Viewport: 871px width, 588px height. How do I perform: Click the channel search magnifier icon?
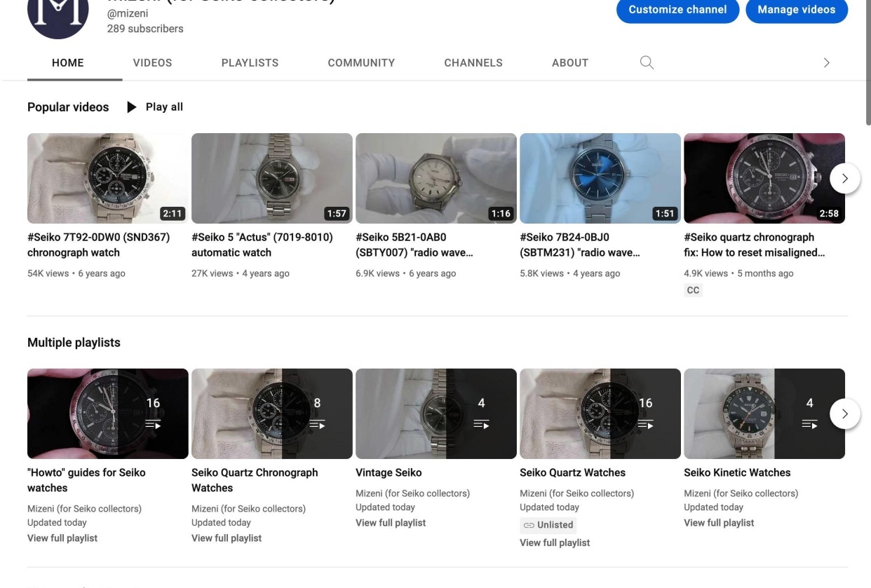tap(647, 62)
